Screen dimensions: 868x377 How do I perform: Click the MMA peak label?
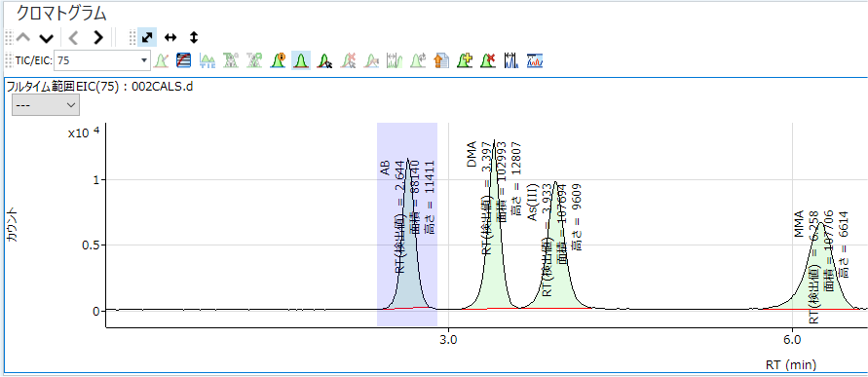coord(799,224)
